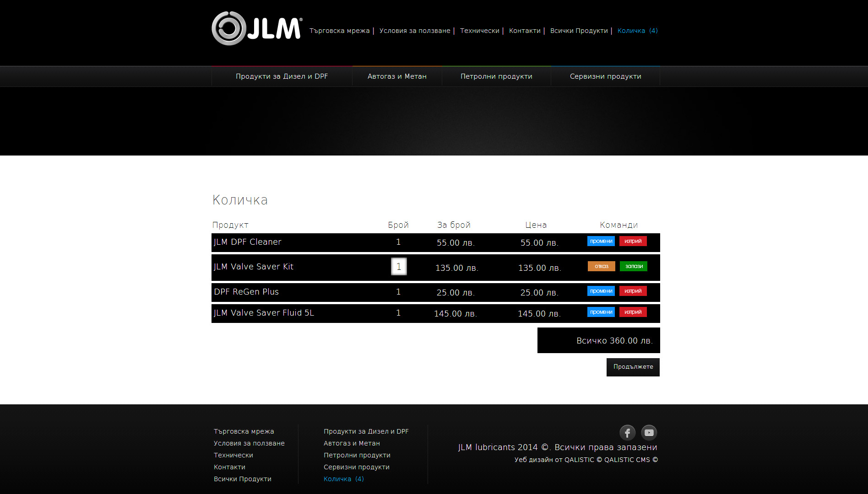This screenshot has height=494, width=868.
Task: Select Продукти за Дизел и DPF category tab
Action: point(282,76)
